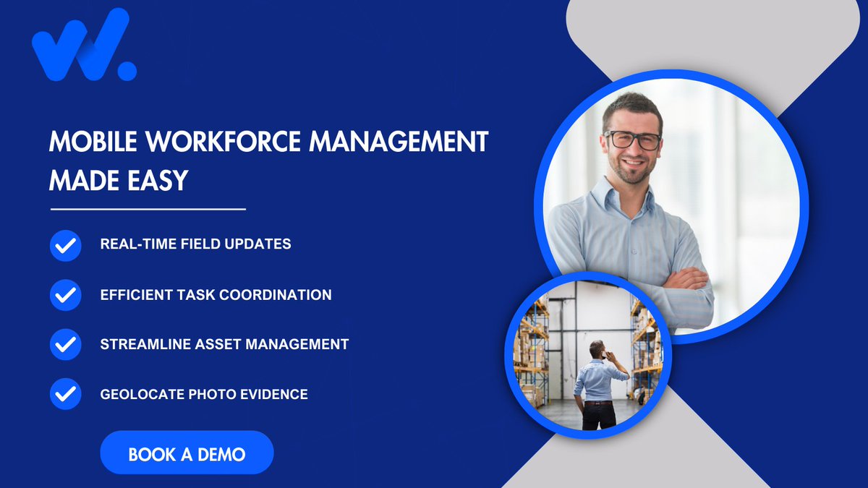
Task: Click the "Geolocate Photo Evidence" text
Action: (x=204, y=394)
